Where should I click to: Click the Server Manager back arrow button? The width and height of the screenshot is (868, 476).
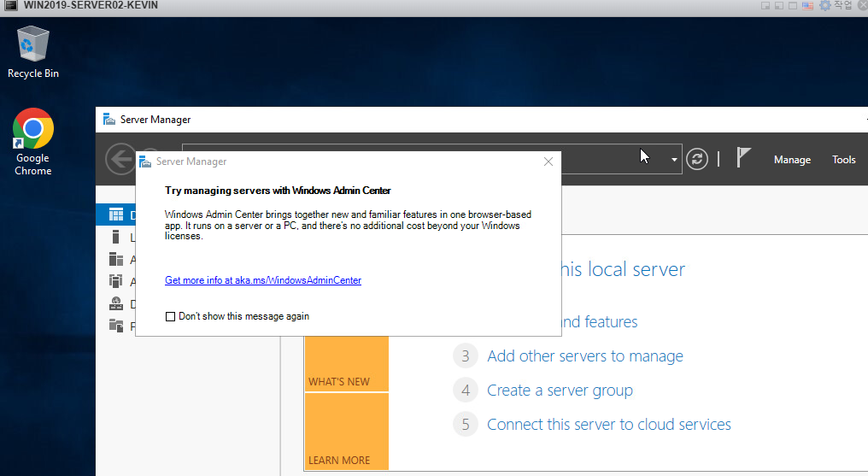click(x=120, y=160)
